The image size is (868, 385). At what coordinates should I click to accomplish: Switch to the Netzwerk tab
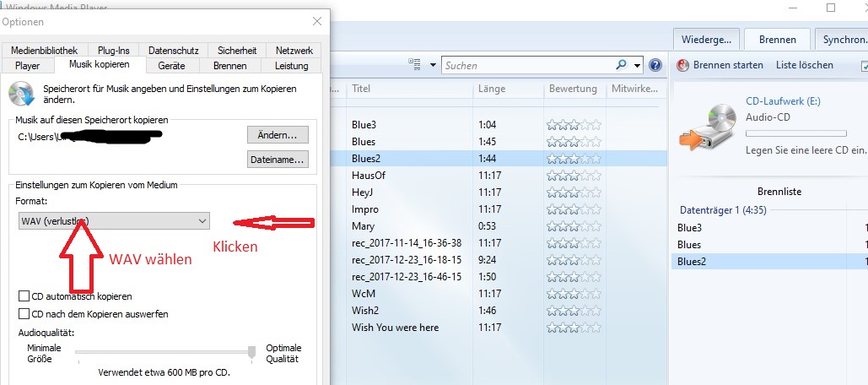pyautogui.click(x=294, y=51)
